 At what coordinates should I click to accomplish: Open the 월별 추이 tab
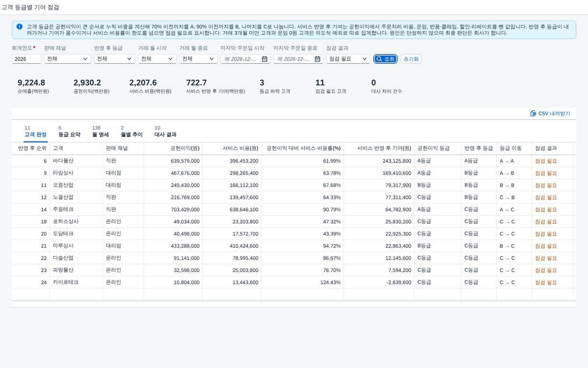[x=131, y=131]
